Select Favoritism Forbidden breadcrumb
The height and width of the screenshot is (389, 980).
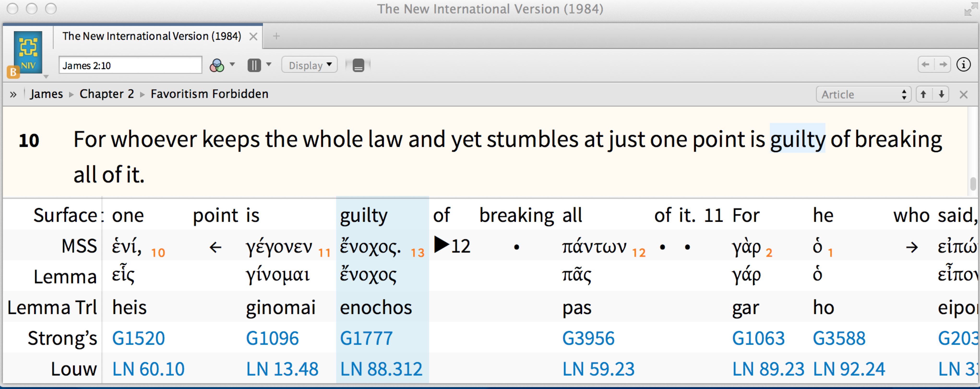[x=210, y=94]
